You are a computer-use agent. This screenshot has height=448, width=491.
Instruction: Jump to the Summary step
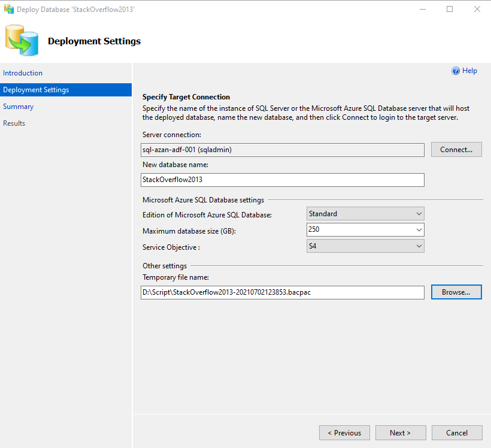point(18,107)
